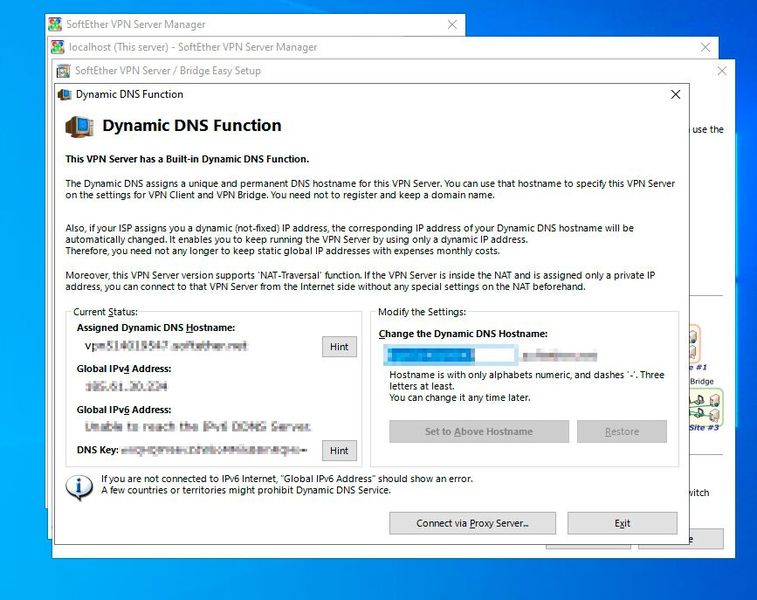Open Connect via Proxy Server settings

pos(472,523)
